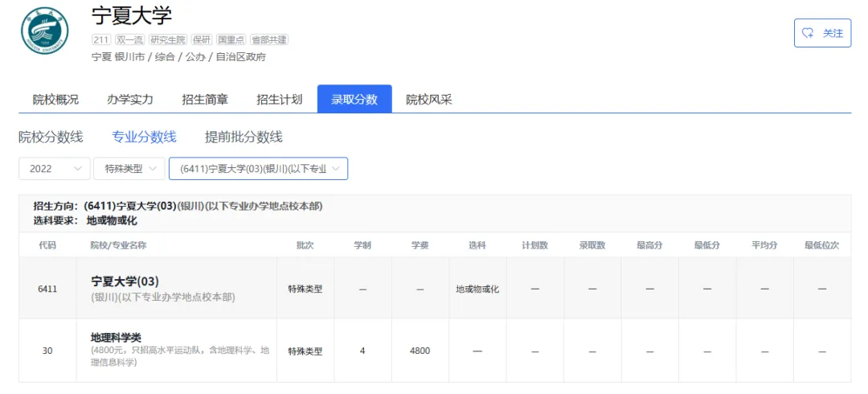The height and width of the screenshot is (394, 868).
Task: Switch to 院校分数线 sub-tab
Action: pyautogui.click(x=51, y=137)
